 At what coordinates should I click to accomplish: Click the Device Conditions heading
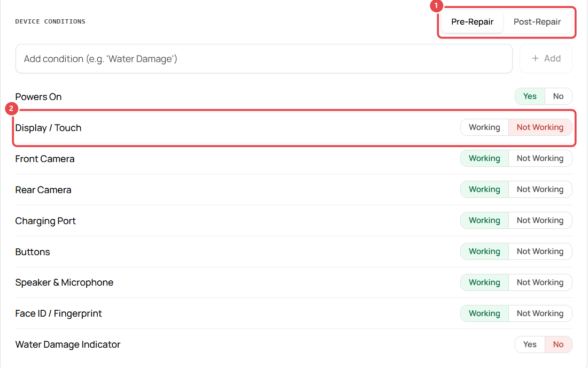pos(50,21)
